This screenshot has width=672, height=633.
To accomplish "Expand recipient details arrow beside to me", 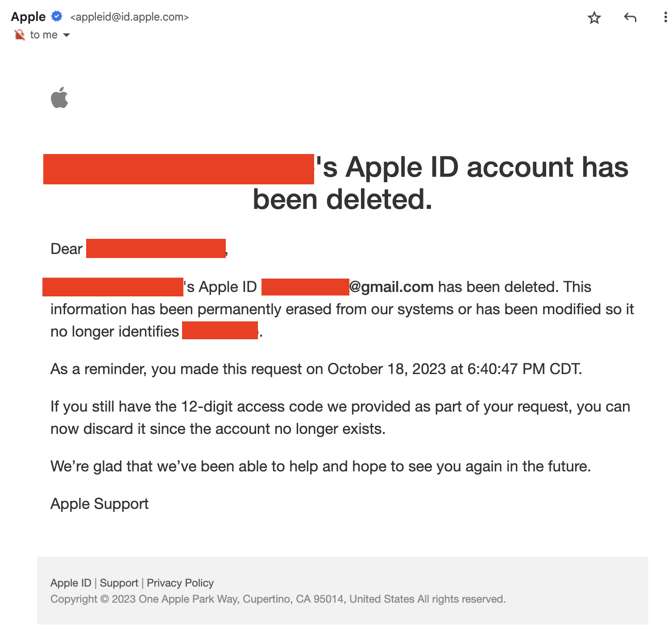I will 66,35.
